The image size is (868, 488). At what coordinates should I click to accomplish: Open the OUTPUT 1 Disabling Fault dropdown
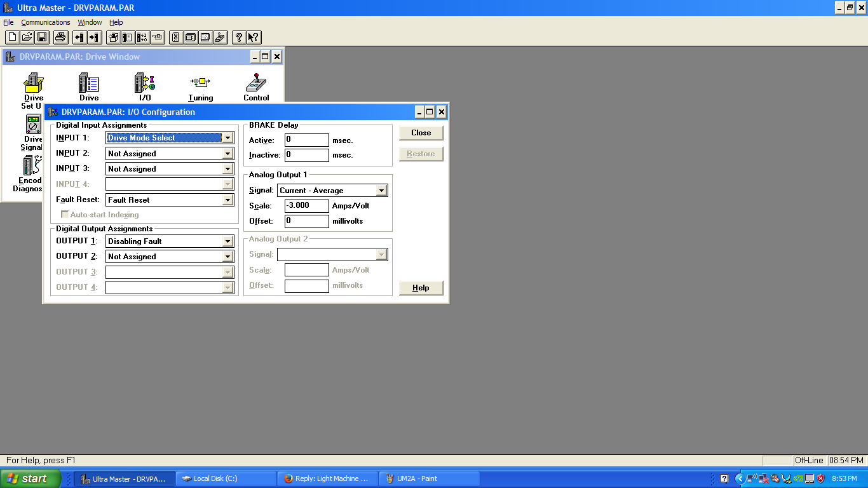(227, 241)
